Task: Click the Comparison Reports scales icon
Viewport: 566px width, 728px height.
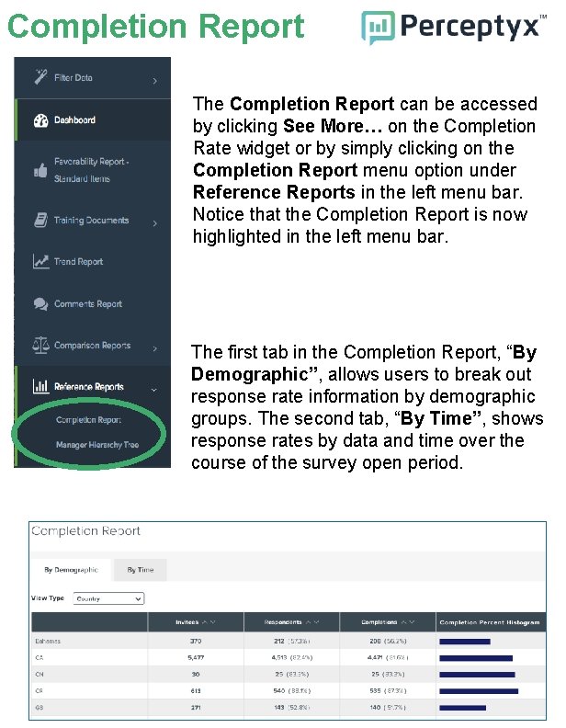Action: tap(40, 345)
